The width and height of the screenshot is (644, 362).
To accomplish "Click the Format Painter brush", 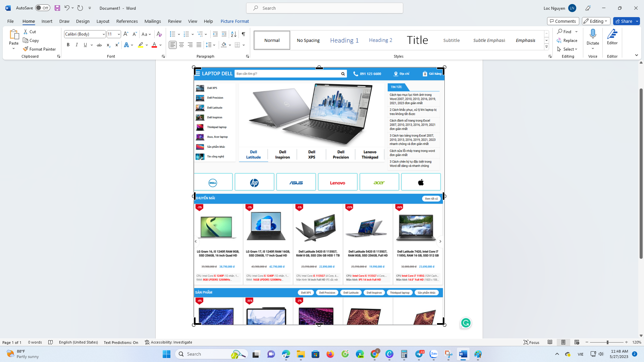I will pos(25,49).
